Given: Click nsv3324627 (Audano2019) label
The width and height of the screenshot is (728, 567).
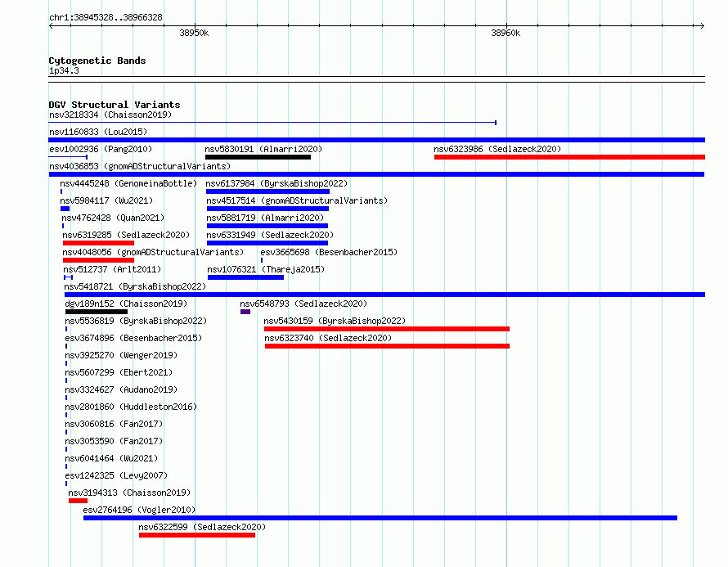Looking at the screenshot, I should [x=121, y=389].
